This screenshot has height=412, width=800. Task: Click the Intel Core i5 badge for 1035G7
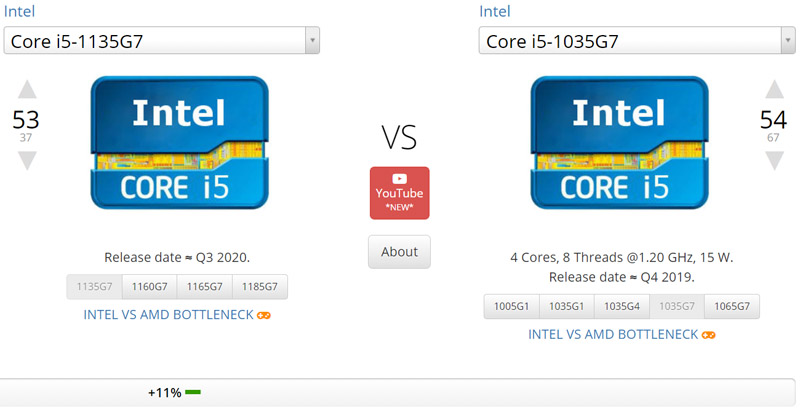pos(619,142)
